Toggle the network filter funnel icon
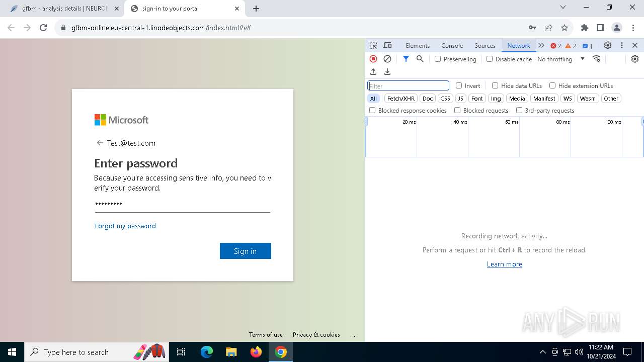Image resolution: width=644 pixels, height=362 pixels. point(406,59)
